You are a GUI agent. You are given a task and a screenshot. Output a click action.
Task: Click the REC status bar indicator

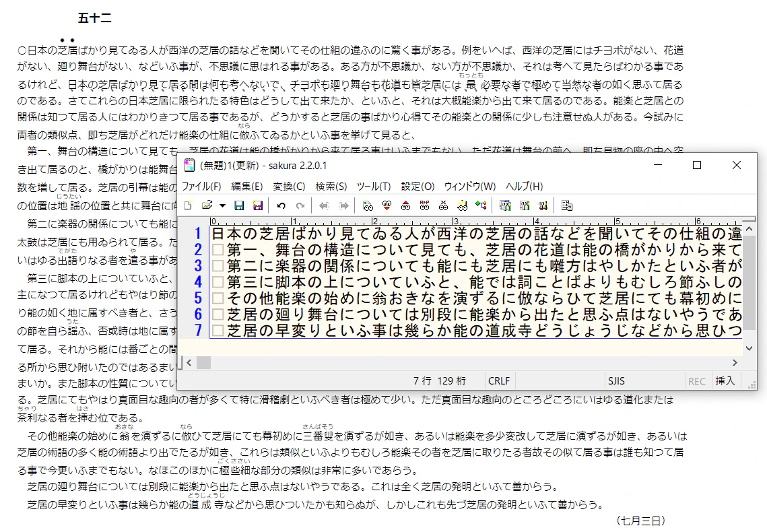pos(697,381)
